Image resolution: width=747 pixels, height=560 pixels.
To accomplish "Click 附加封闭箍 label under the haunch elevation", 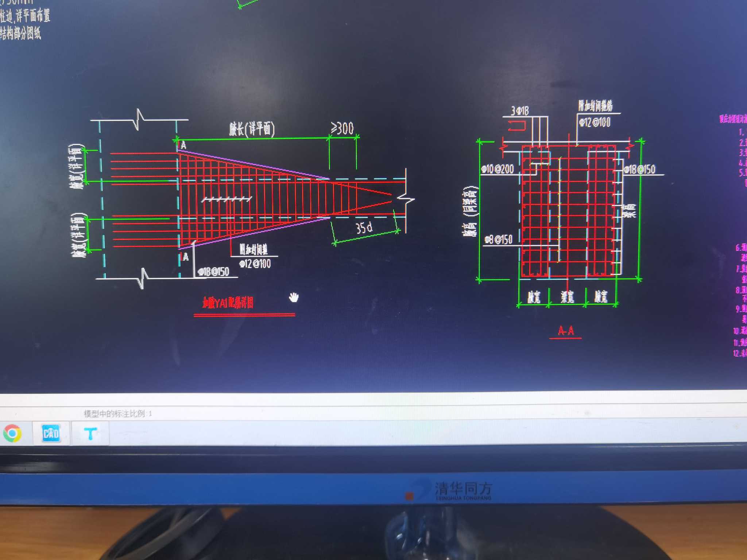I will [x=253, y=249].
